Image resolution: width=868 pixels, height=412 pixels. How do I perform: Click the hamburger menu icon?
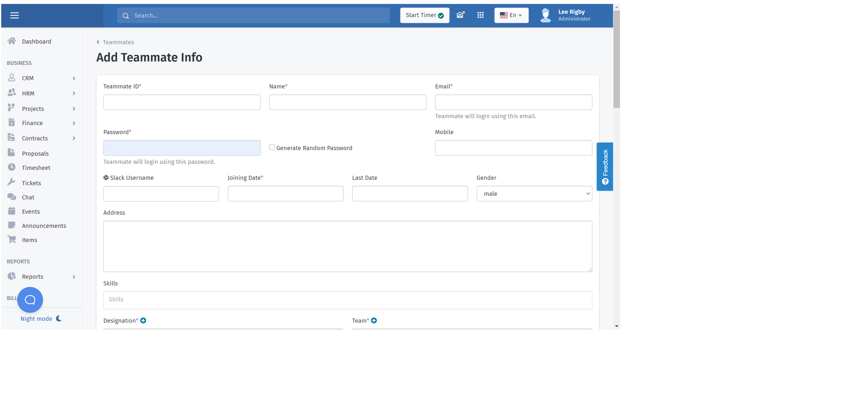(x=15, y=15)
